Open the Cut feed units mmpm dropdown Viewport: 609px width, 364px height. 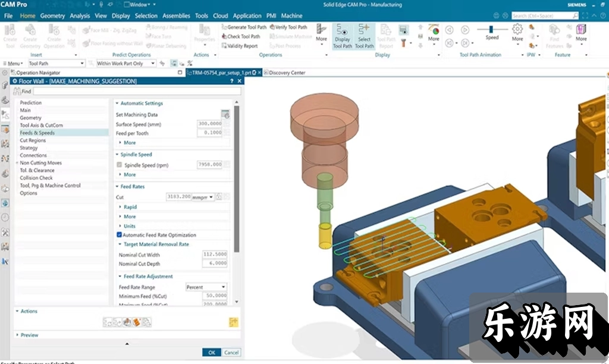coord(202,197)
